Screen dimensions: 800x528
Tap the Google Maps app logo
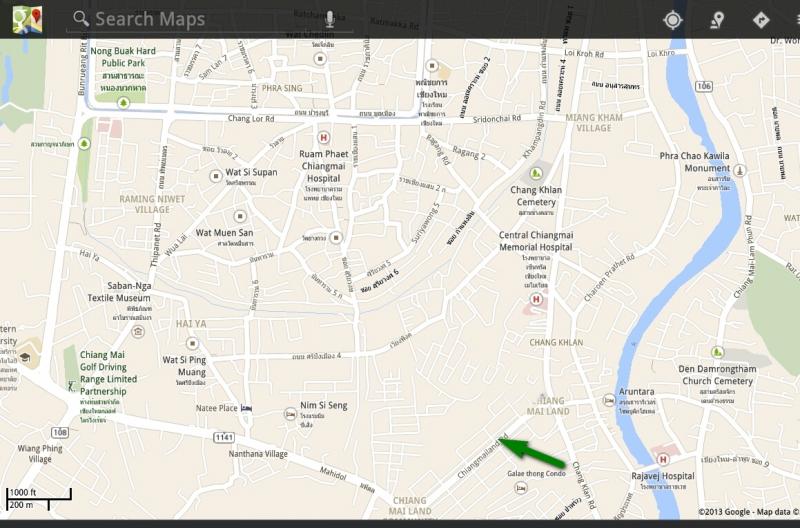click(x=27, y=19)
